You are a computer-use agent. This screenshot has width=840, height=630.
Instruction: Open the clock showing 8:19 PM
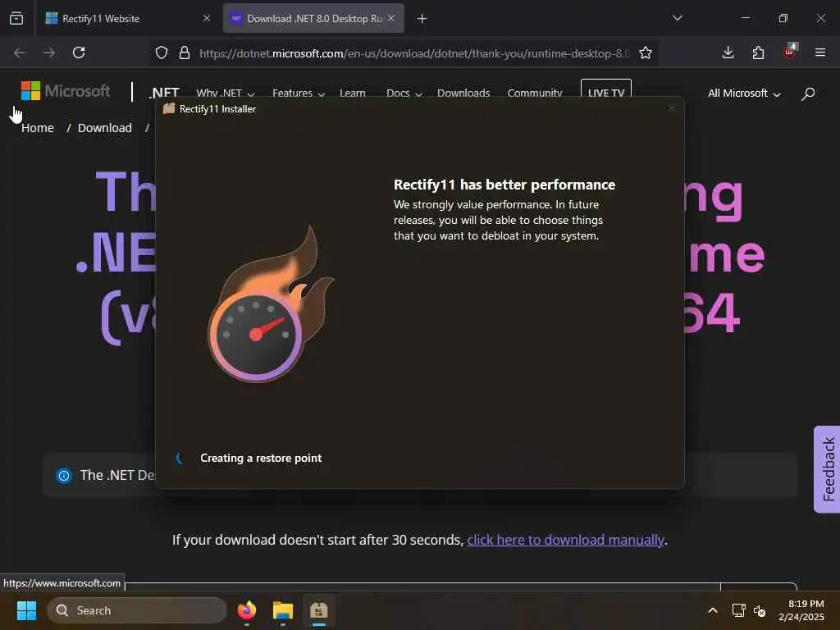click(801, 610)
